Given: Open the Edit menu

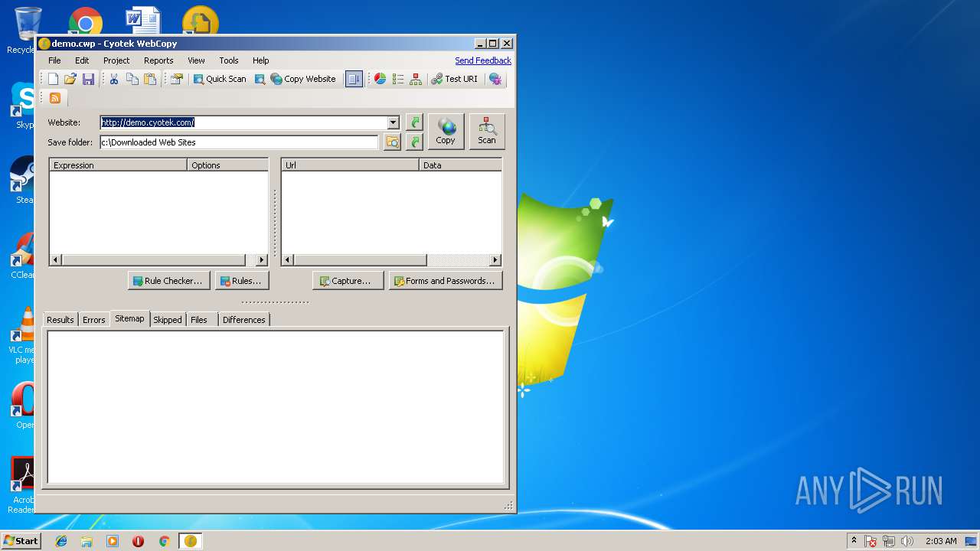Looking at the screenshot, I should click(x=82, y=60).
